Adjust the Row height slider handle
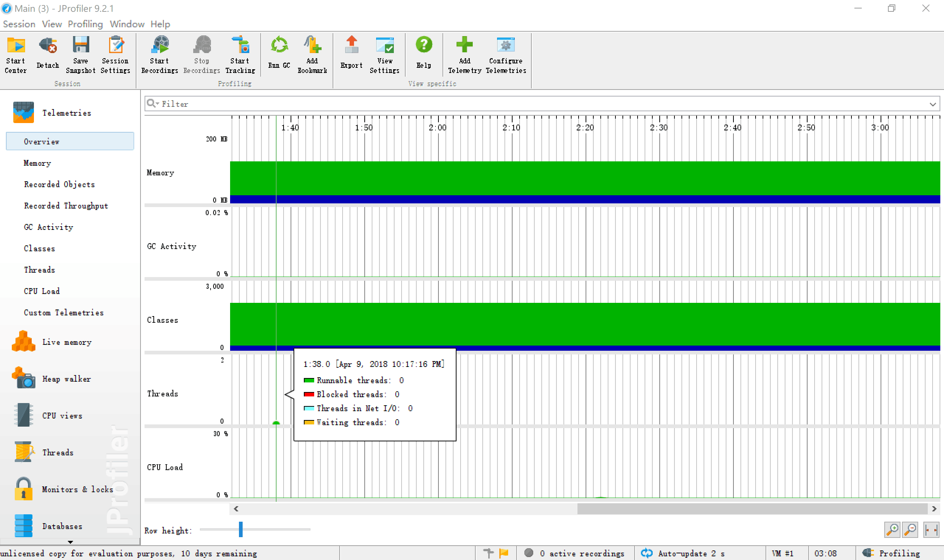 pos(240,529)
